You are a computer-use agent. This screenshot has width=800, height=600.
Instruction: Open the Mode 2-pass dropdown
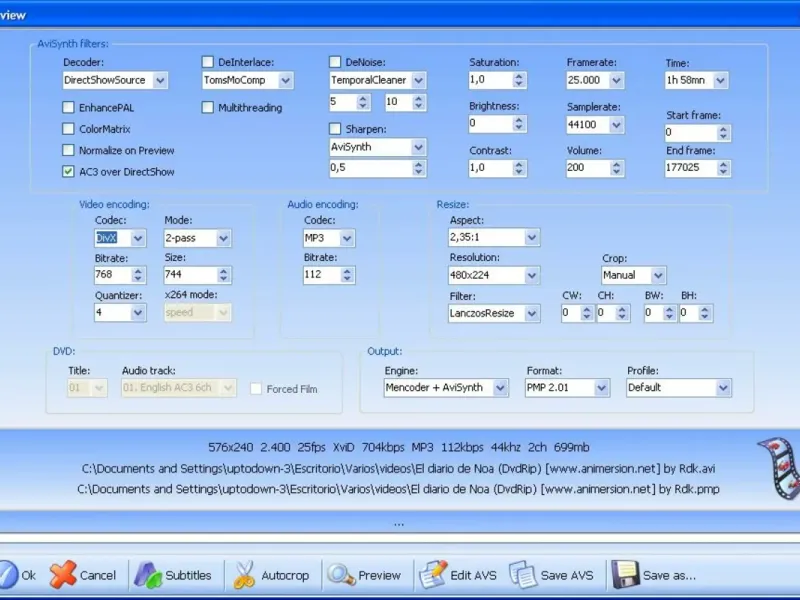point(223,238)
